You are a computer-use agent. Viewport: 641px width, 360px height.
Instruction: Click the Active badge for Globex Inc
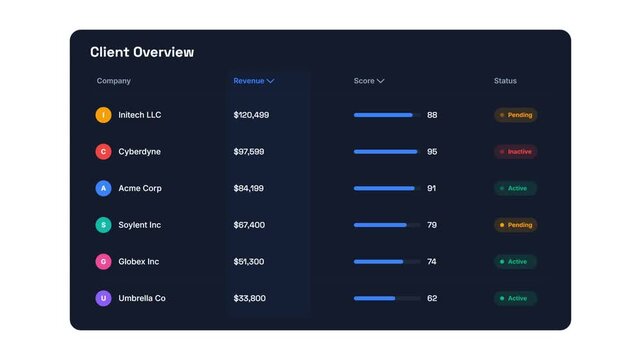[x=515, y=262]
